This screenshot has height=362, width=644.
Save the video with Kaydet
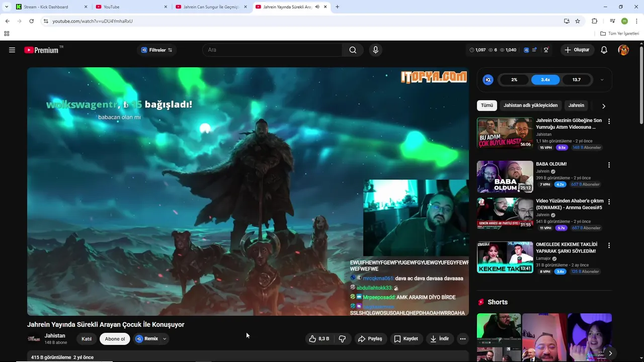point(406,339)
